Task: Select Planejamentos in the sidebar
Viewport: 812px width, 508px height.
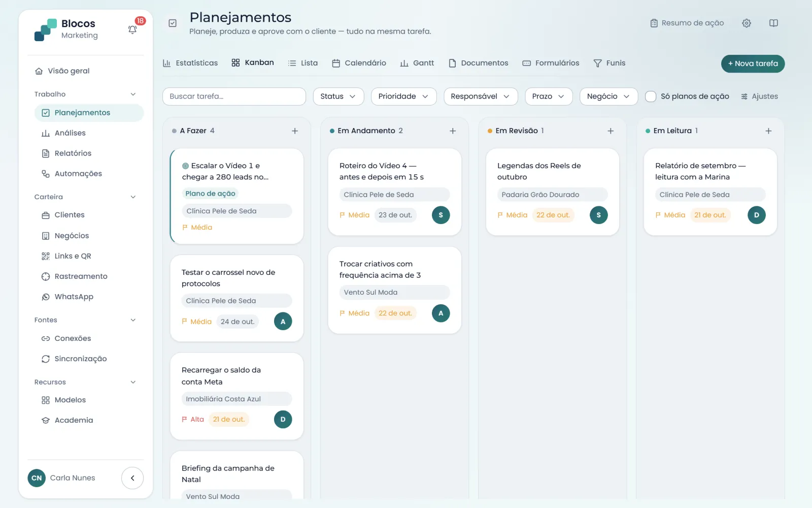Action: pos(89,113)
